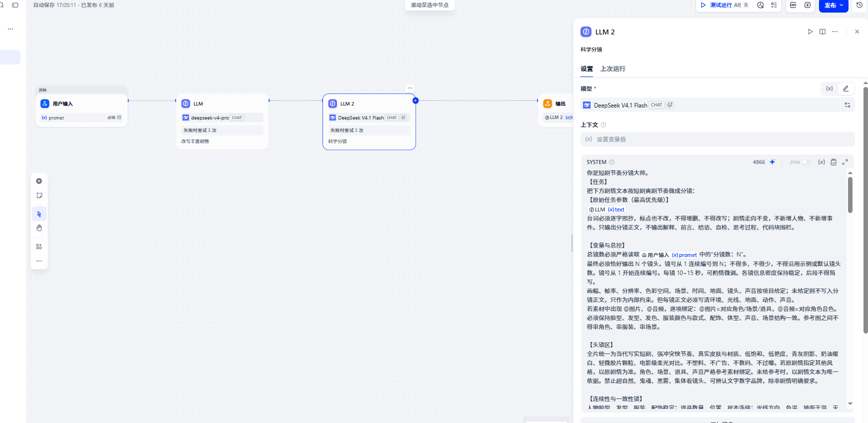This screenshot has width=868, height=423.
Task: Open the help docs book icon in LLM 2 panel
Action: pos(822,31)
